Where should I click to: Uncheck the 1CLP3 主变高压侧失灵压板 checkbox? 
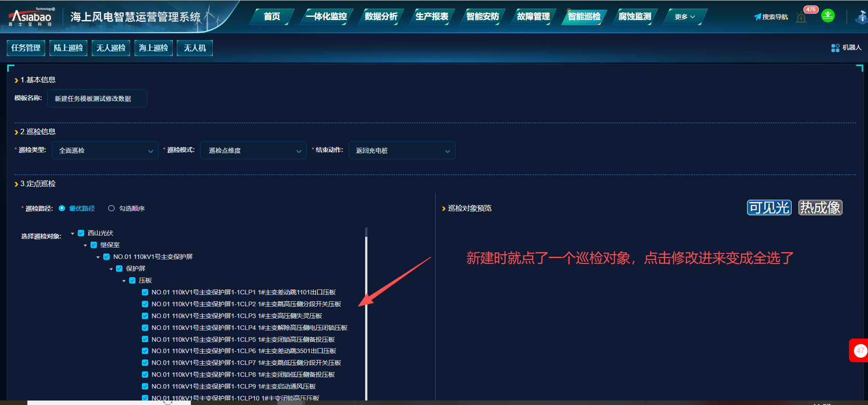(x=145, y=316)
